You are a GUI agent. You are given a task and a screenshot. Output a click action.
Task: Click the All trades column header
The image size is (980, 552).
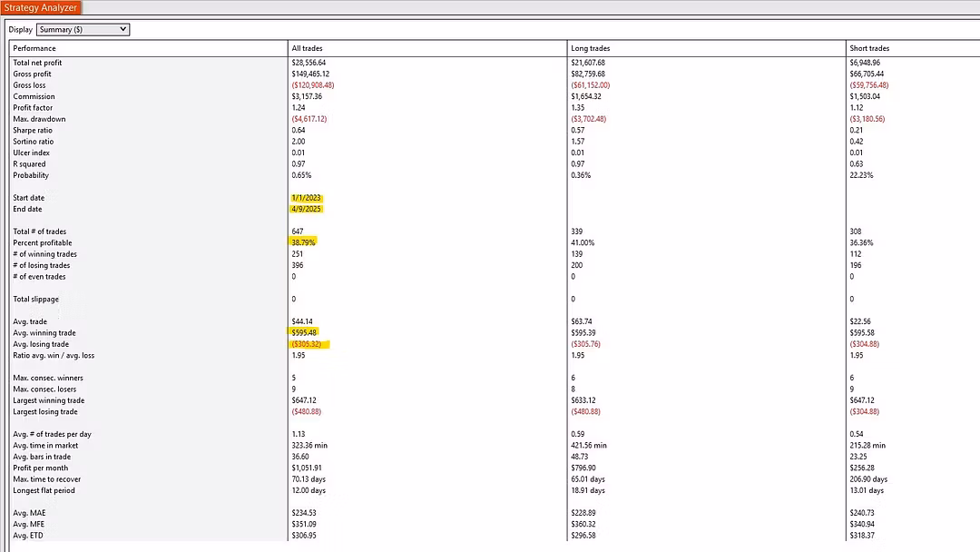click(307, 48)
